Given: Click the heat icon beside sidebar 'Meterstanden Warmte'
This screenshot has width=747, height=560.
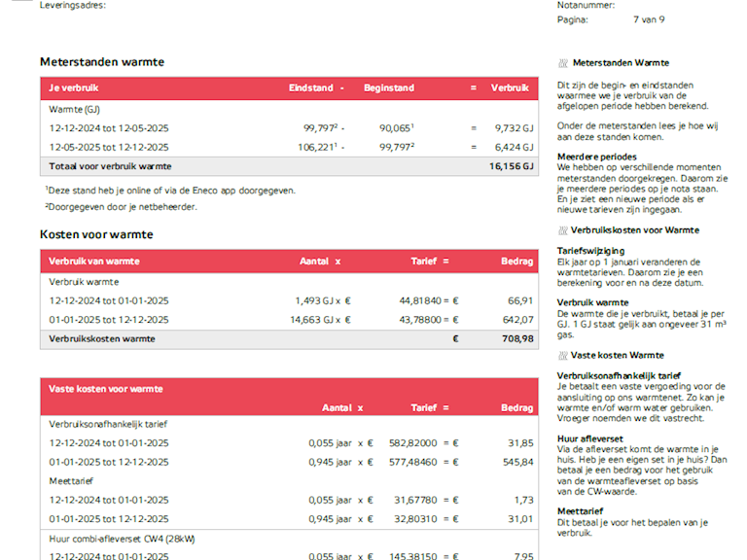Looking at the screenshot, I should pos(563,62).
